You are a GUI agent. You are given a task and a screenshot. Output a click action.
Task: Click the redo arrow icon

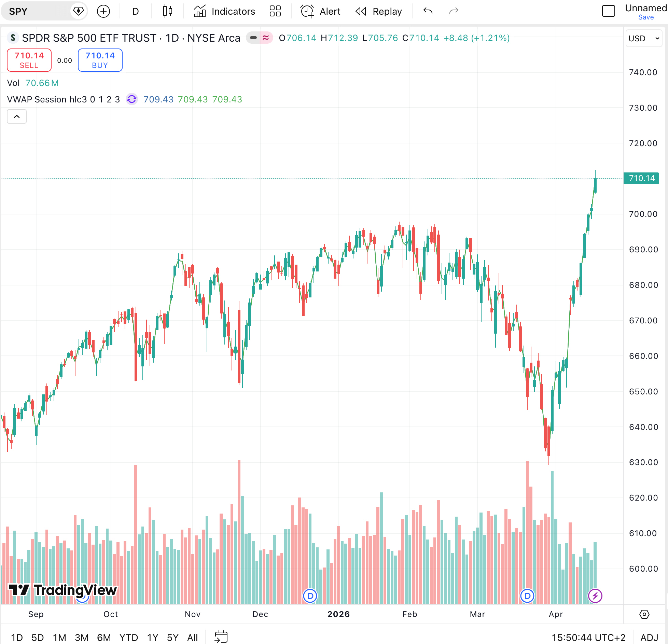pyautogui.click(x=454, y=11)
